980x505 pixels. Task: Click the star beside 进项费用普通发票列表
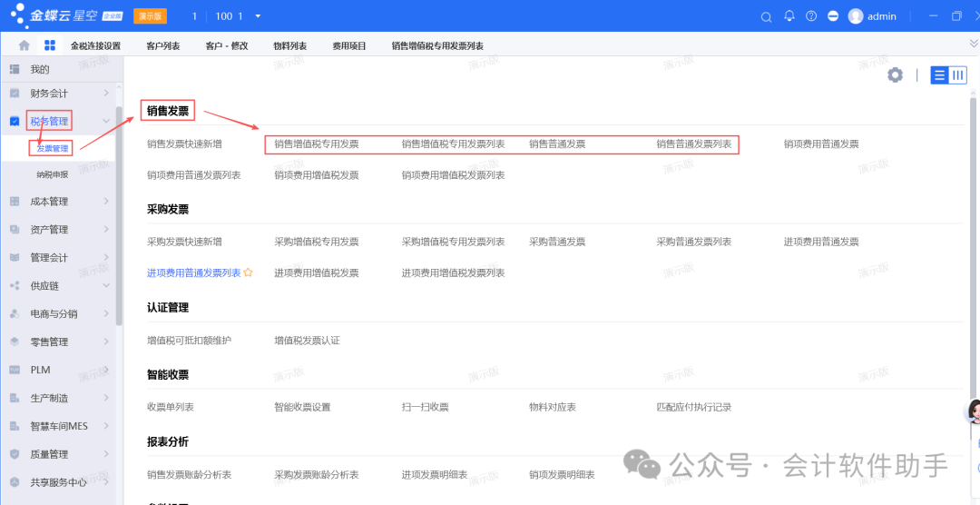coord(248,272)
